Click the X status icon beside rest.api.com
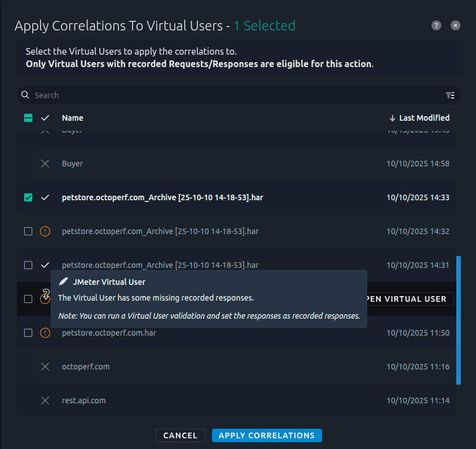This screenshot has width=476, height=449. coord(45,400)
